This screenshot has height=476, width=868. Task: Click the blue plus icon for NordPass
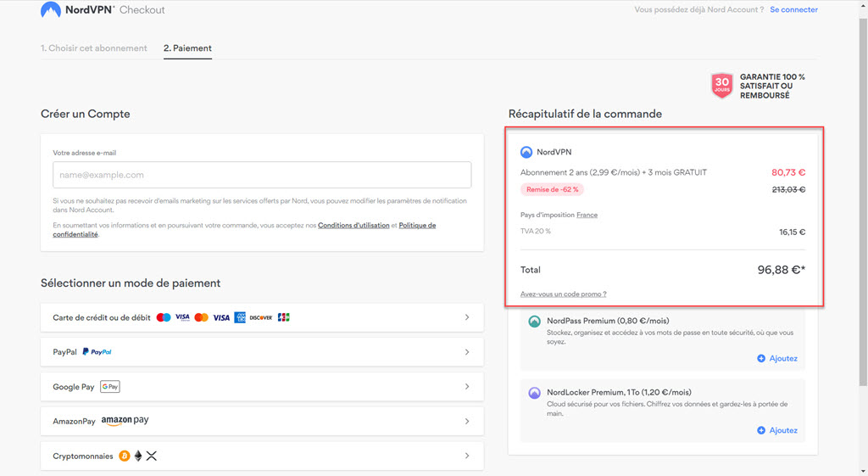click(x=761, y=359)
